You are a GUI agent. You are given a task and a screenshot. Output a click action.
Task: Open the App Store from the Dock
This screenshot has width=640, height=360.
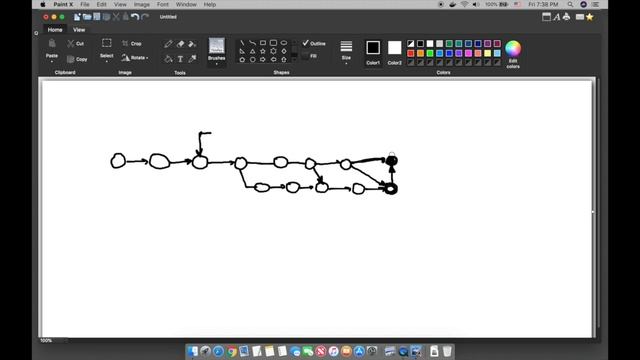(359, 351)
